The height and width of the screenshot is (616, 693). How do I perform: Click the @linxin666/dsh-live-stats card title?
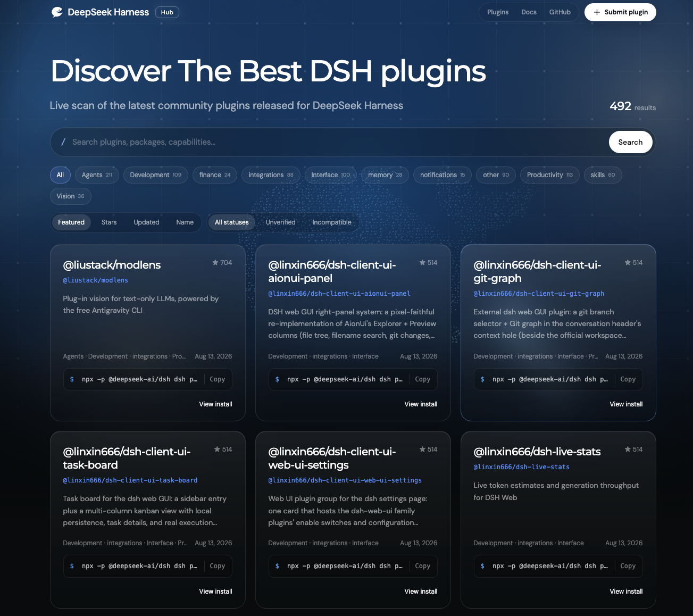(537, 452)
